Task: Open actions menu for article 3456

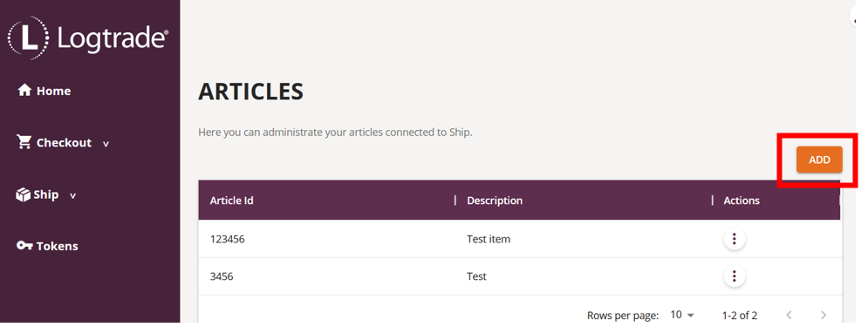Action: click(x=734, y=276)
